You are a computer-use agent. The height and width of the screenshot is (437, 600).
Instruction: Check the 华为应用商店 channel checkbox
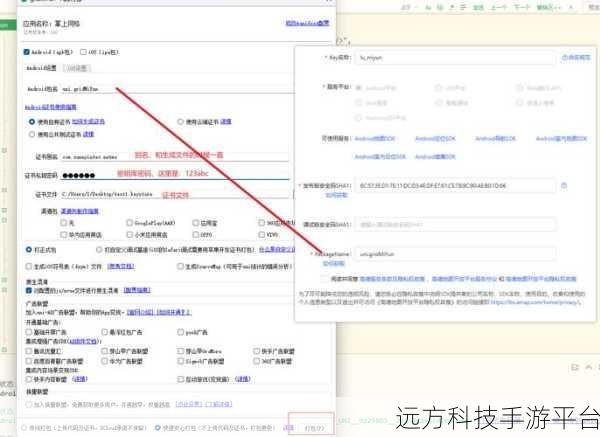point(64,234)
